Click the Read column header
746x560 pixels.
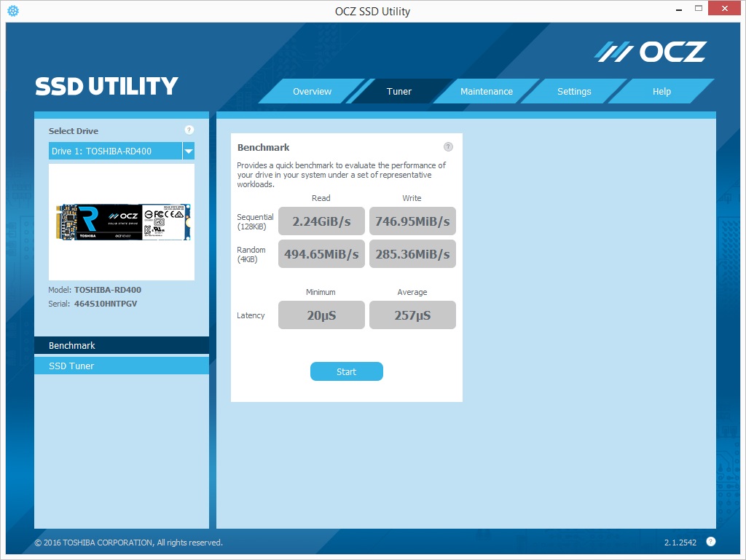tap(321, 198)
